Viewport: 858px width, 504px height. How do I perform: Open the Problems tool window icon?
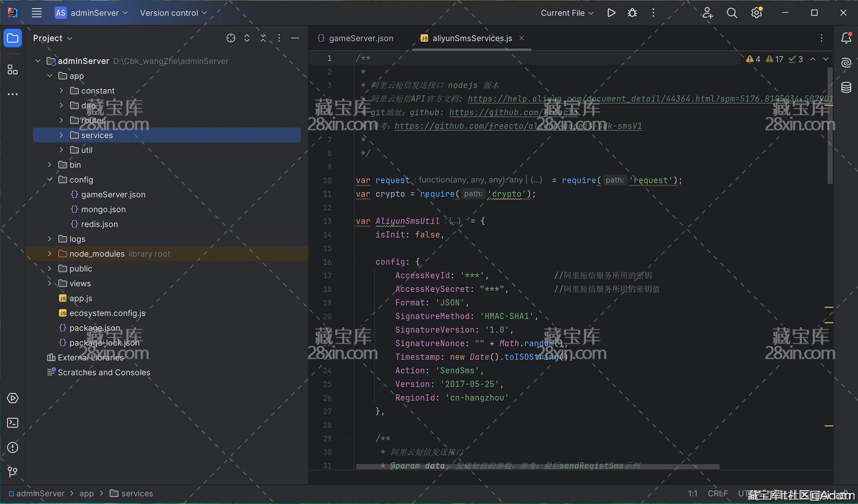click(x=13, y=447)
